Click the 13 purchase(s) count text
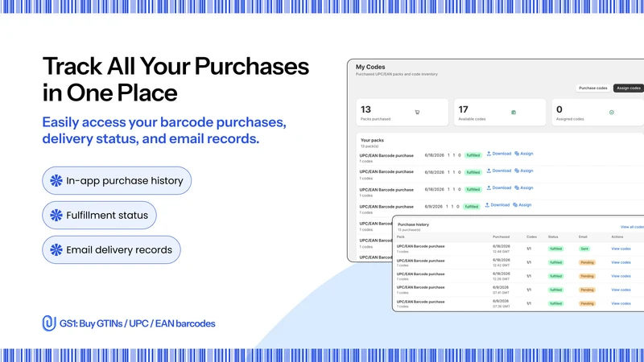 point(409,230)
